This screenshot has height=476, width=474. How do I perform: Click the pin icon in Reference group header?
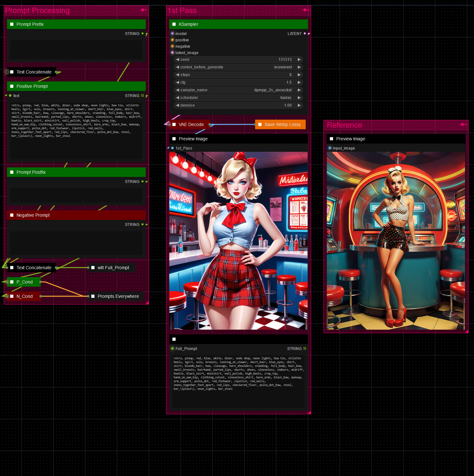tap(463, 125)
